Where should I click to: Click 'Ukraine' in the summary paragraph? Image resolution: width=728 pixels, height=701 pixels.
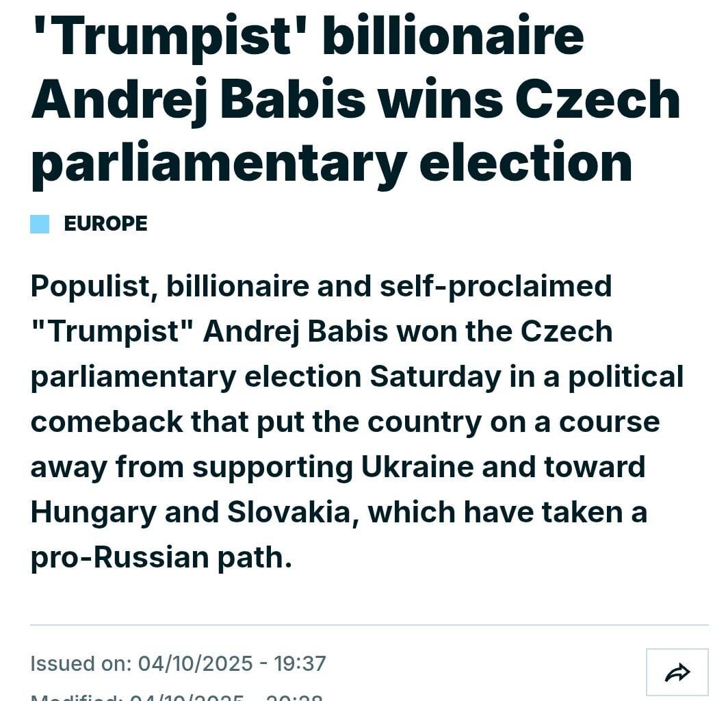[417, 467]
